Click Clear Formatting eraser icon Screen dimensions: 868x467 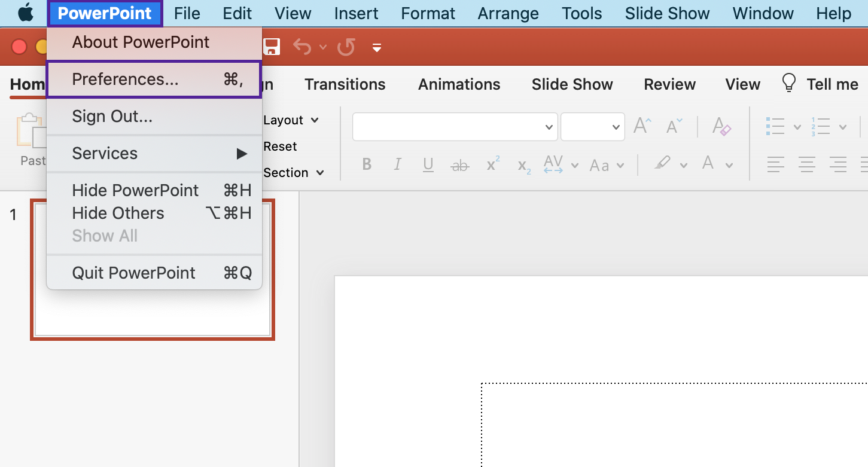pos(722,126)
